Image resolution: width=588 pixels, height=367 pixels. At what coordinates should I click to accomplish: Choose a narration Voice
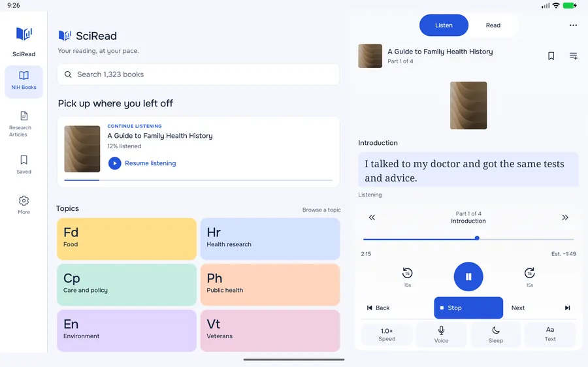click(x=441, y=334)
